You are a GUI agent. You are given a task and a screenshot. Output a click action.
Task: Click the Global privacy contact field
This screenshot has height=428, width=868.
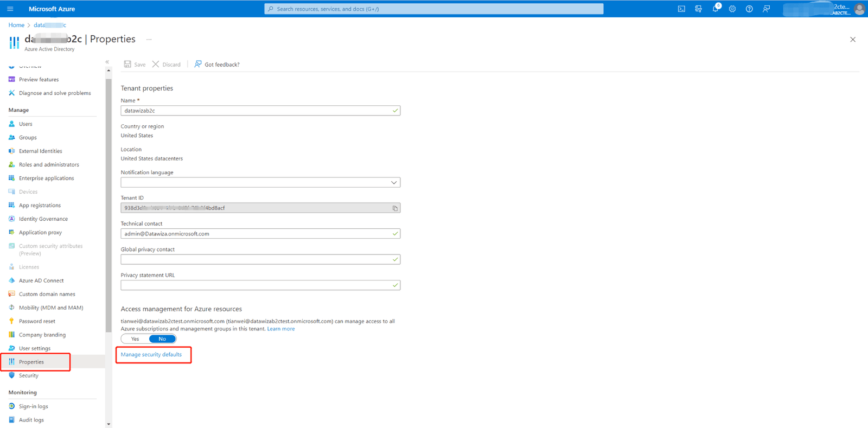(x=260, y=259)
